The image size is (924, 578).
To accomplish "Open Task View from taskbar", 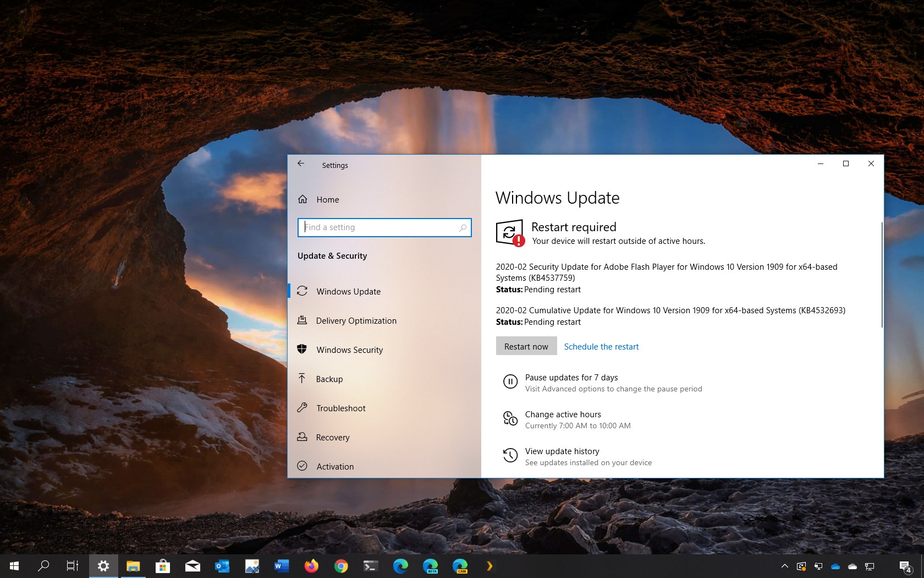I will [x=73, y=566].
